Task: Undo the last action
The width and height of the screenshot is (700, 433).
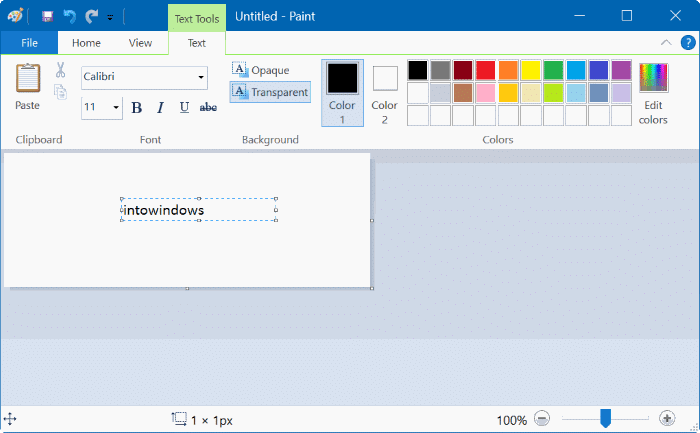Action: tap(69, 17)
